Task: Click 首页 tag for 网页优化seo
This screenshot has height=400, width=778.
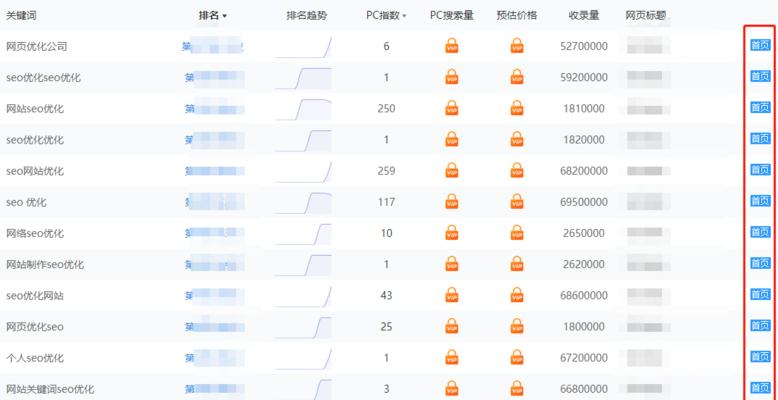Action: pyautogui.click(x=760, y=325)
